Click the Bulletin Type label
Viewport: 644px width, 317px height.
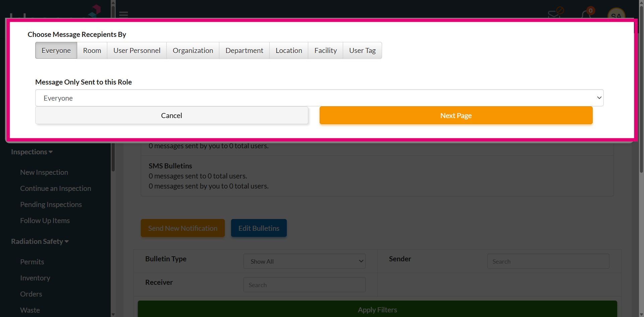[166, 259]
